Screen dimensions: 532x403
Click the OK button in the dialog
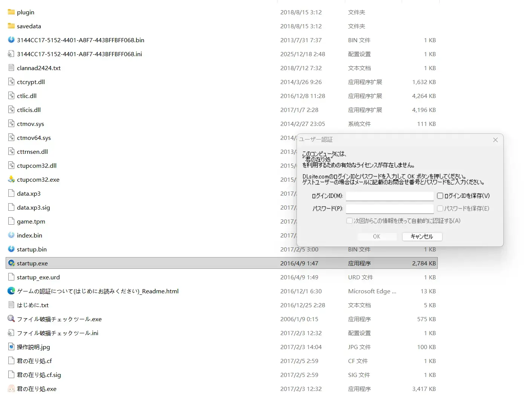click(x=376, y=236)
